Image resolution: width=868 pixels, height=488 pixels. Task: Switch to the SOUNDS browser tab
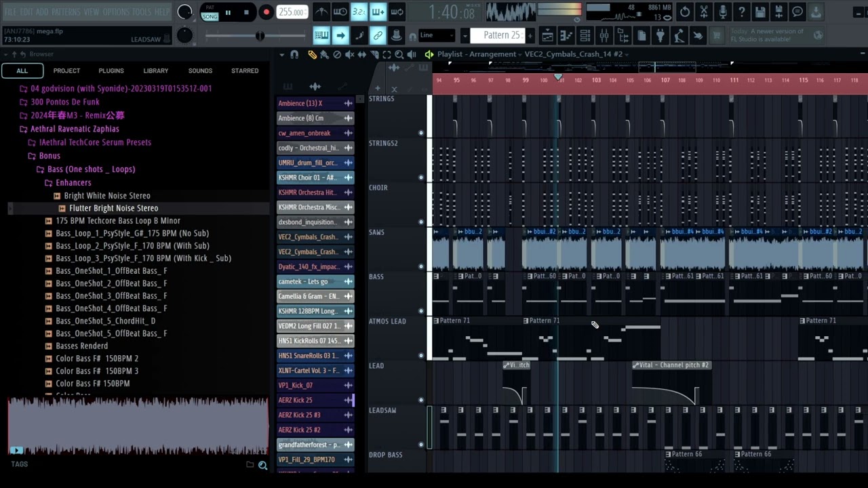click(200, 70)
